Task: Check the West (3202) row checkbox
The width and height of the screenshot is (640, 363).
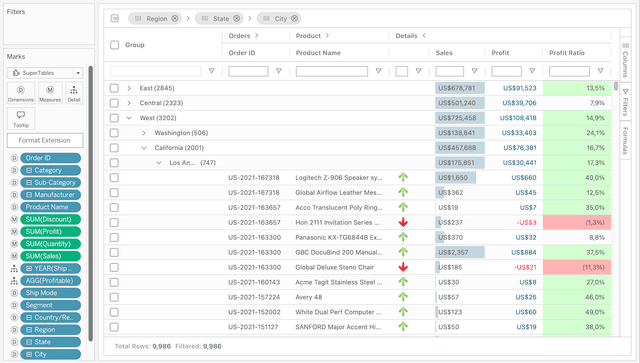Action: tap(114, 118)
